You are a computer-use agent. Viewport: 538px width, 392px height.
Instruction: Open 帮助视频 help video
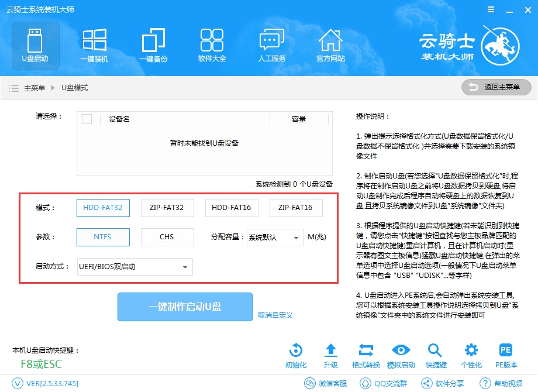pos(501,383)
